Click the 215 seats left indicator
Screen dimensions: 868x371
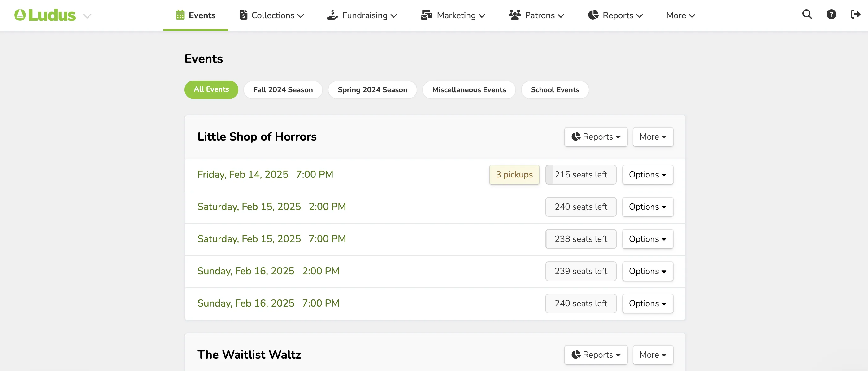pos(581,175)
